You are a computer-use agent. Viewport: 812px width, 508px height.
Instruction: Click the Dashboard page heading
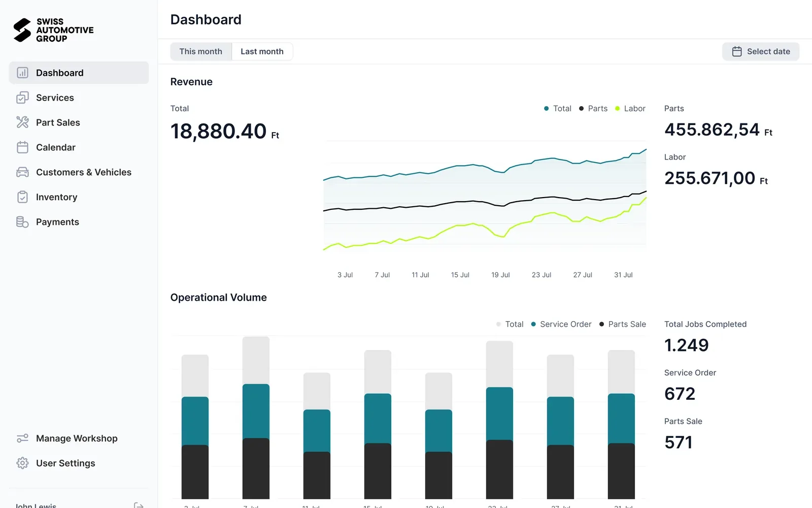206,19
